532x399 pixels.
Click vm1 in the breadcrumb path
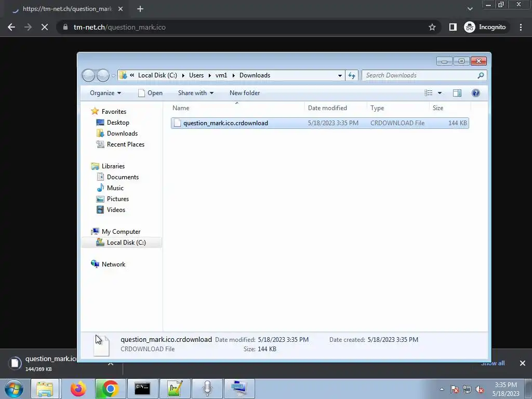coord(221,75)
